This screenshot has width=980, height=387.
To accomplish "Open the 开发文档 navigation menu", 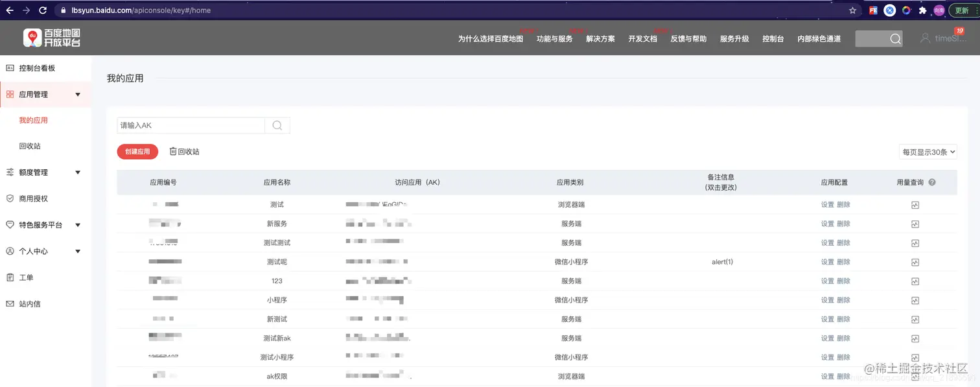I will pyautogui.click(x=642, y=38).
